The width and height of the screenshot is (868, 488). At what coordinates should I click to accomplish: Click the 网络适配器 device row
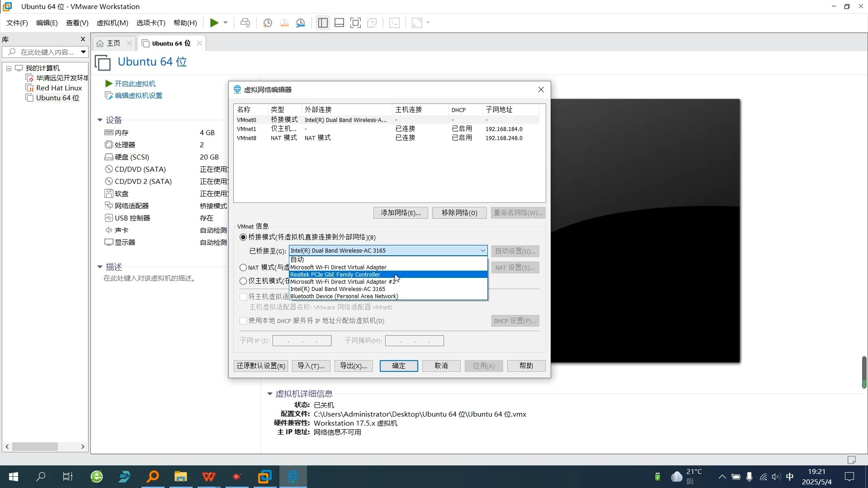tap(165, 206)
